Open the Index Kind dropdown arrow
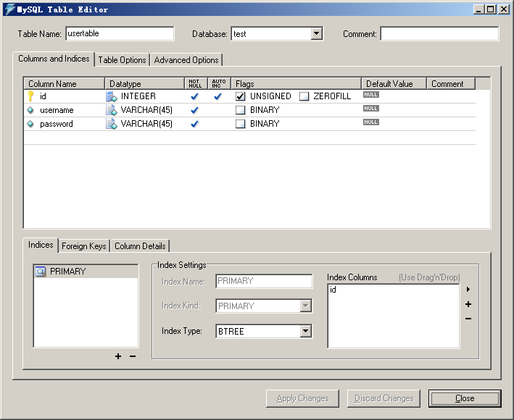Viewport: 514px width, 420px height. pyautogui.click(x=305, y=306)
